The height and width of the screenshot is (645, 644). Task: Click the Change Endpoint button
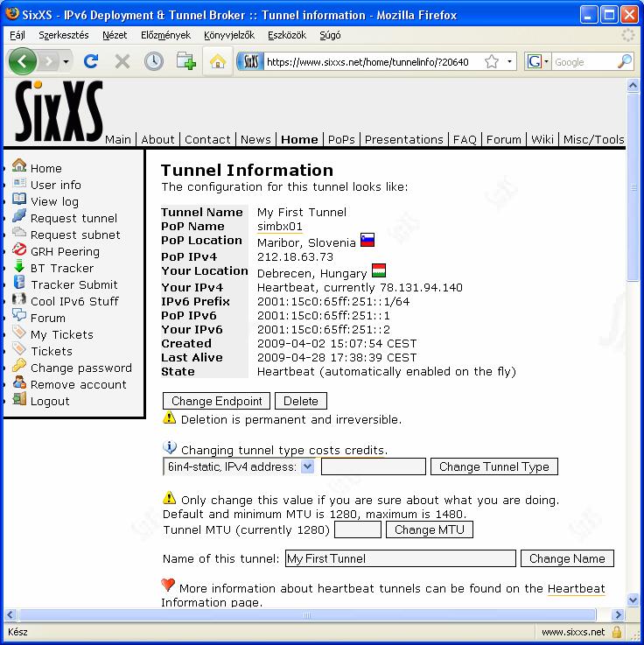click(217, 401)
